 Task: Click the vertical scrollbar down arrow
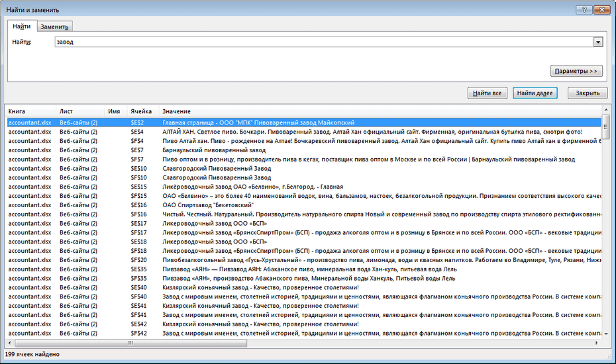point(606,334)
